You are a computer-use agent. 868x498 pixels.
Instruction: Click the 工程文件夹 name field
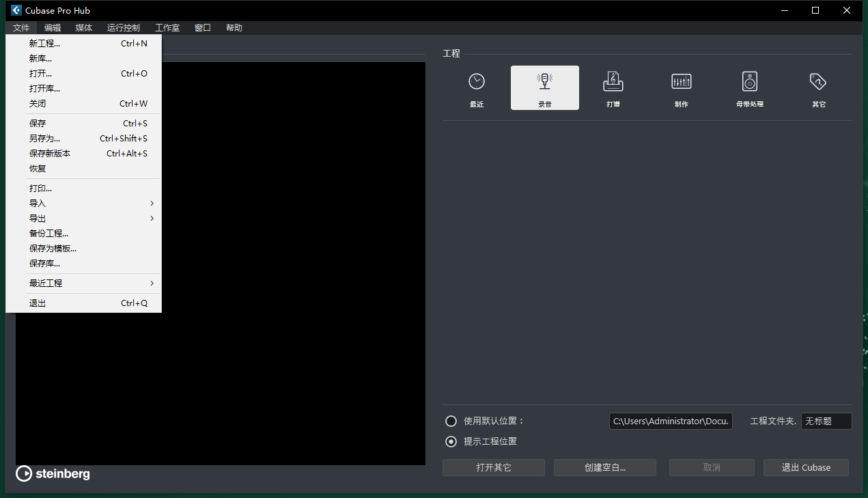(826, 421)
